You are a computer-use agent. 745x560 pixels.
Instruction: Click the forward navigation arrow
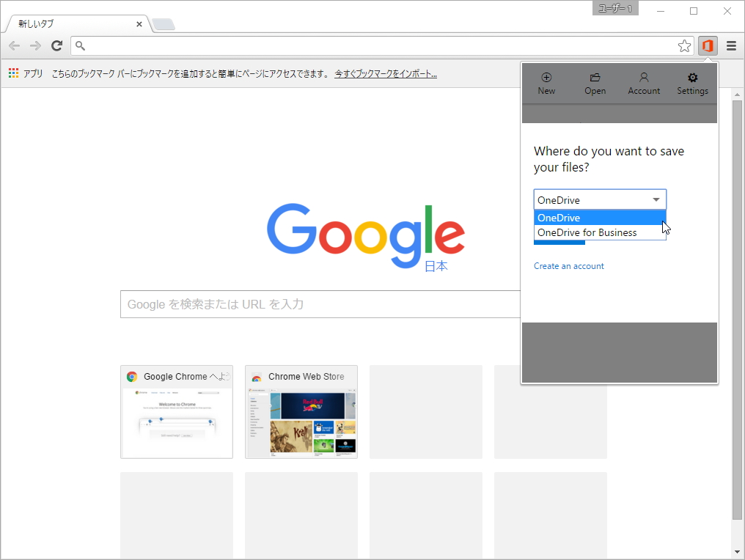[x=35, y=45]
